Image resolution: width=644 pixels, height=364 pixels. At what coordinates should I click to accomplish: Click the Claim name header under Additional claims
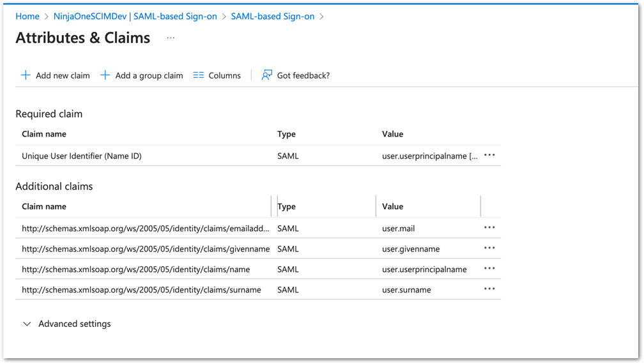coord(44,206)
